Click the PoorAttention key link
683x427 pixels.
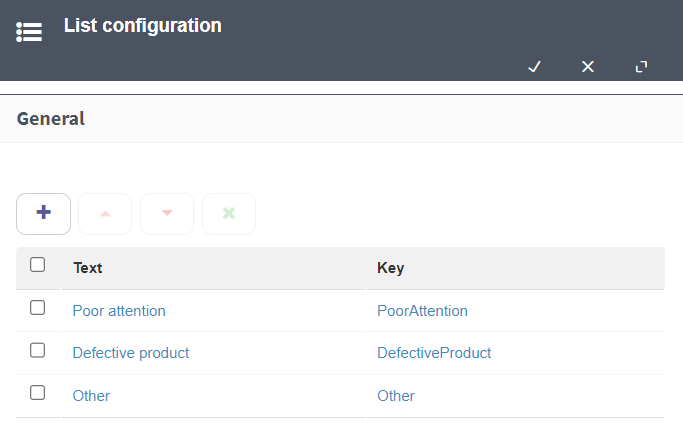(x=422, y=311)
